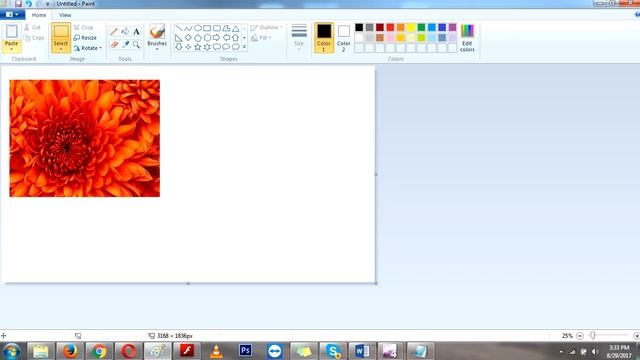Activate the Color 2 background box

344,38
